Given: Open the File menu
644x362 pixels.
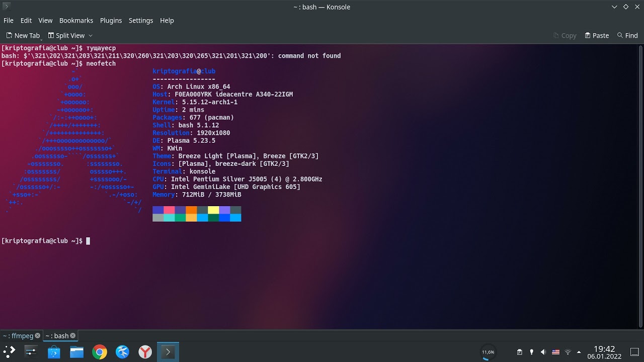Looking at the screenshot, I should pos(9,21).
